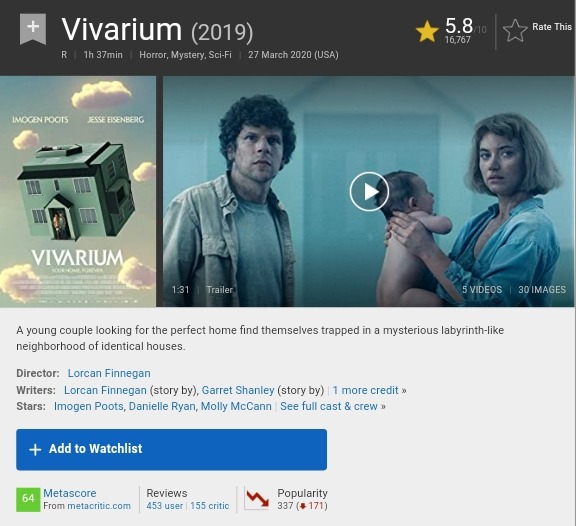The height and width of the screenshot is (526, 576).
Task: Open director Lorcan Finnegan's page
Action: point(109,373)
